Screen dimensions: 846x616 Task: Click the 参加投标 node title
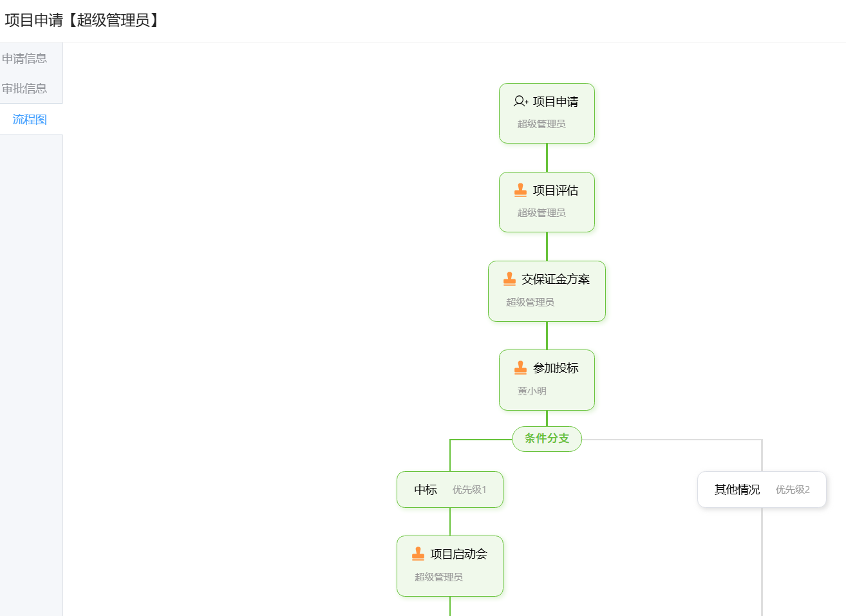coord(556,368)
